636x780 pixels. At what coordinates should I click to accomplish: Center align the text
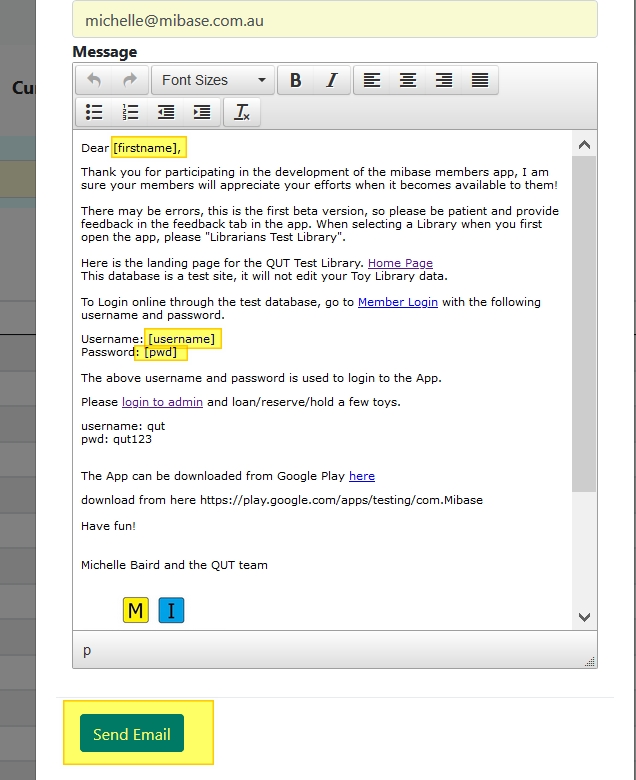408,81
